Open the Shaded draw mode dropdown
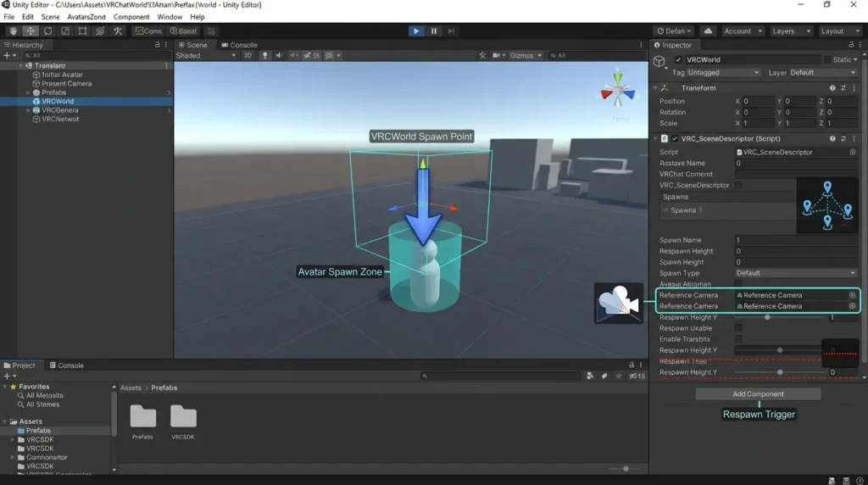Image resolution: width=868 pixels, height=485 pixels. click(206, 55)
